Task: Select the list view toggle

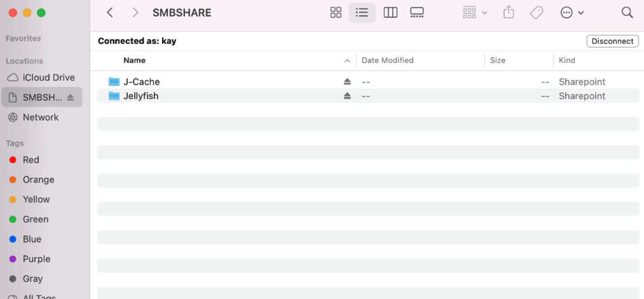Action: 362,13
